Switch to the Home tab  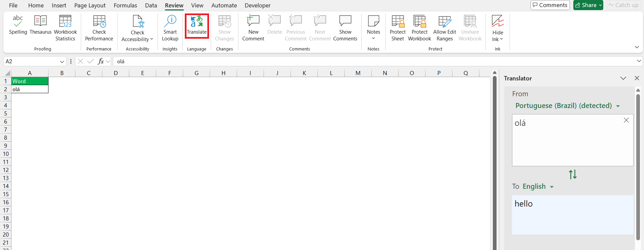tap(36, 5)
